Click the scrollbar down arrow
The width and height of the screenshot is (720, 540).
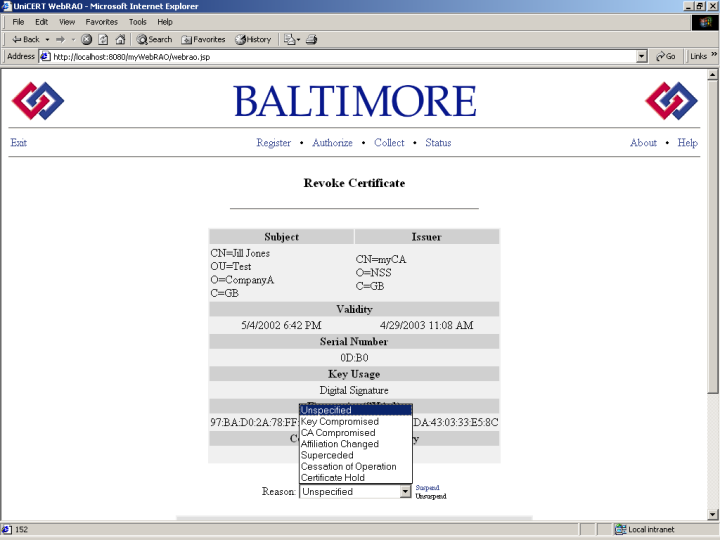713,515
